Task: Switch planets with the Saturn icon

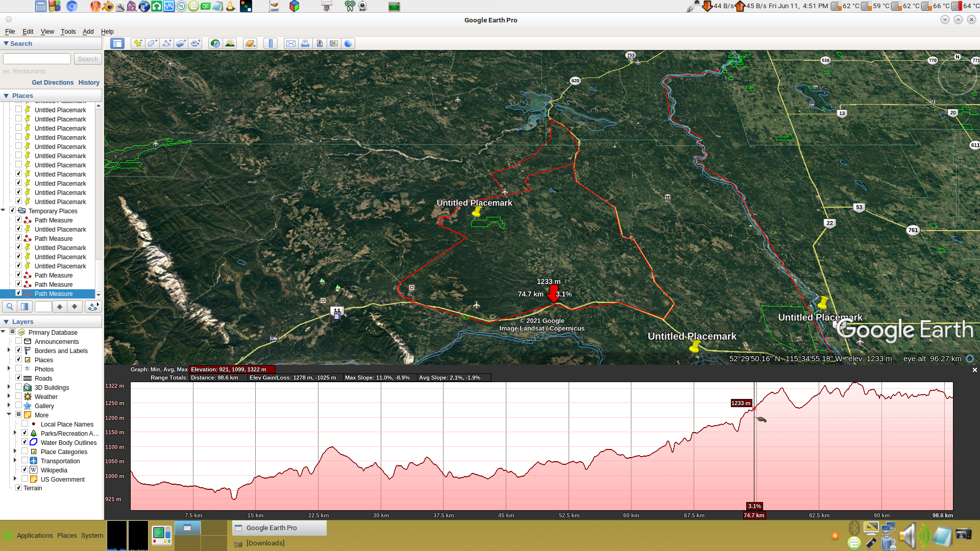Action: tap(250, 43)
